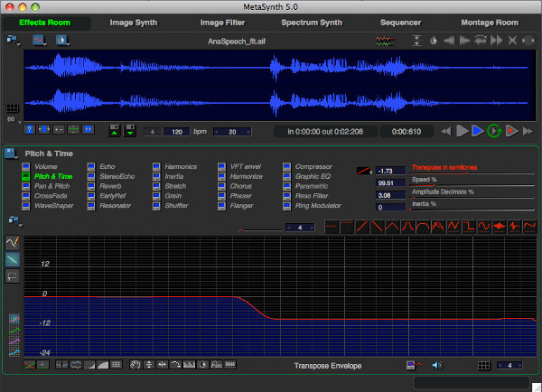Open the envelope presets dropdown below the effects list
This screenshot has height=392, width=542.
15,221
